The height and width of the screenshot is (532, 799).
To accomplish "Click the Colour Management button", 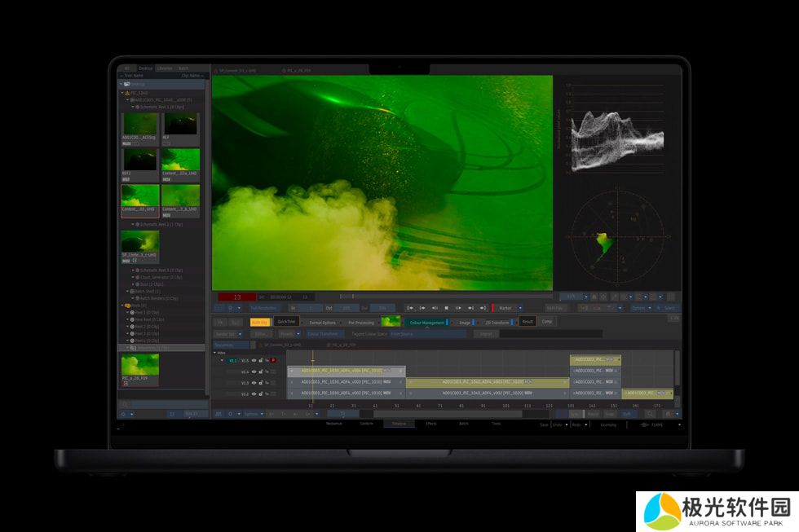I will 426,323.
